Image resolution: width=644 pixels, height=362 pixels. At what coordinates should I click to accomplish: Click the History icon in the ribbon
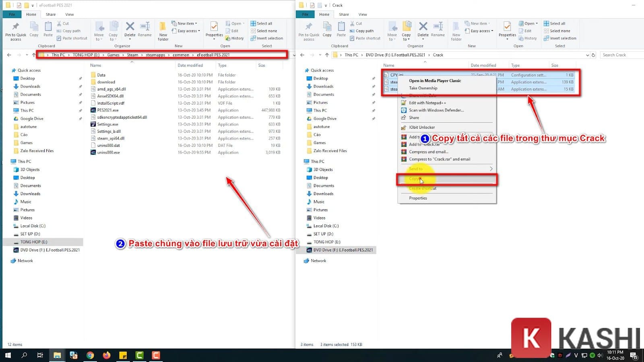coord(235,38)
